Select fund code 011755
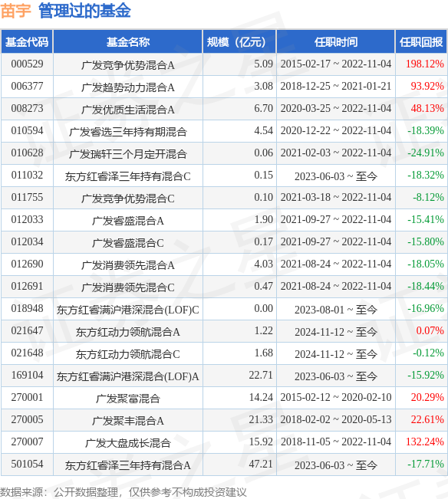The image size is (448, 499). (27, 198)
